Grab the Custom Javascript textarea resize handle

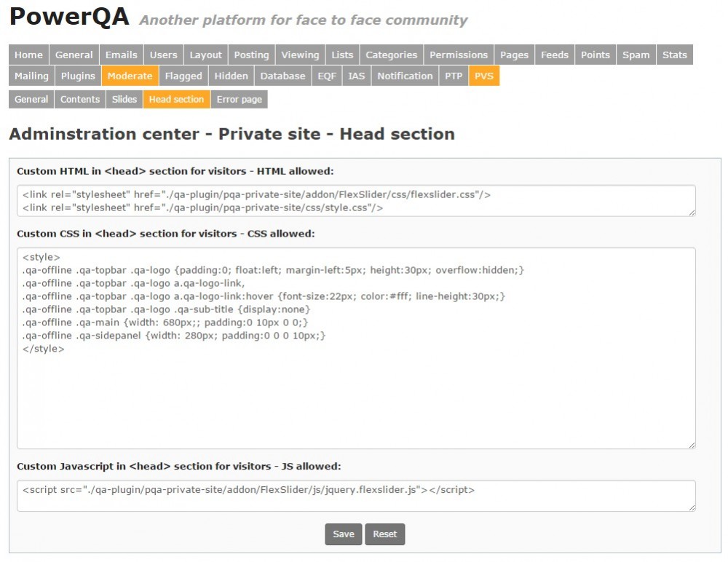[692, 507]
